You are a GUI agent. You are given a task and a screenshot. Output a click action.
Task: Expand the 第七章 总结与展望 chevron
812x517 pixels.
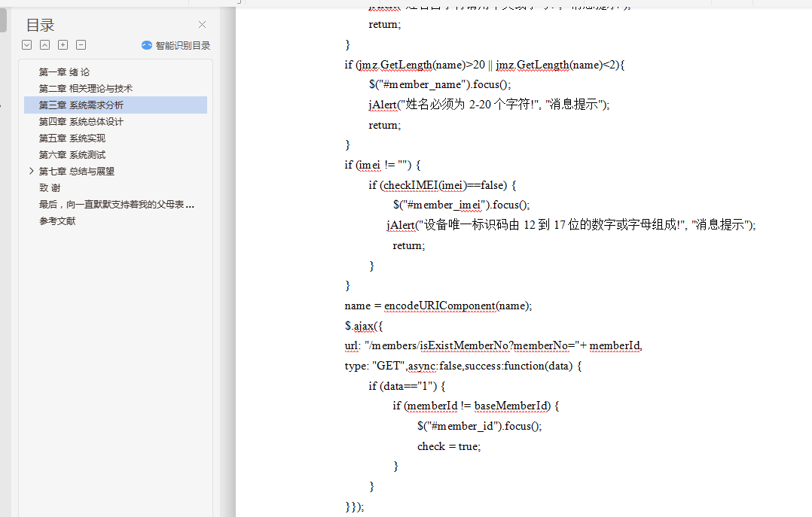click(31, 171)
